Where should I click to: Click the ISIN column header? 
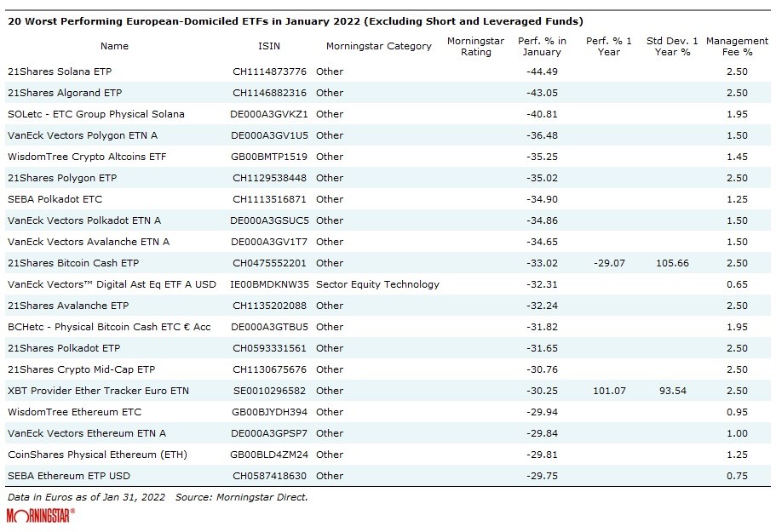267,46
